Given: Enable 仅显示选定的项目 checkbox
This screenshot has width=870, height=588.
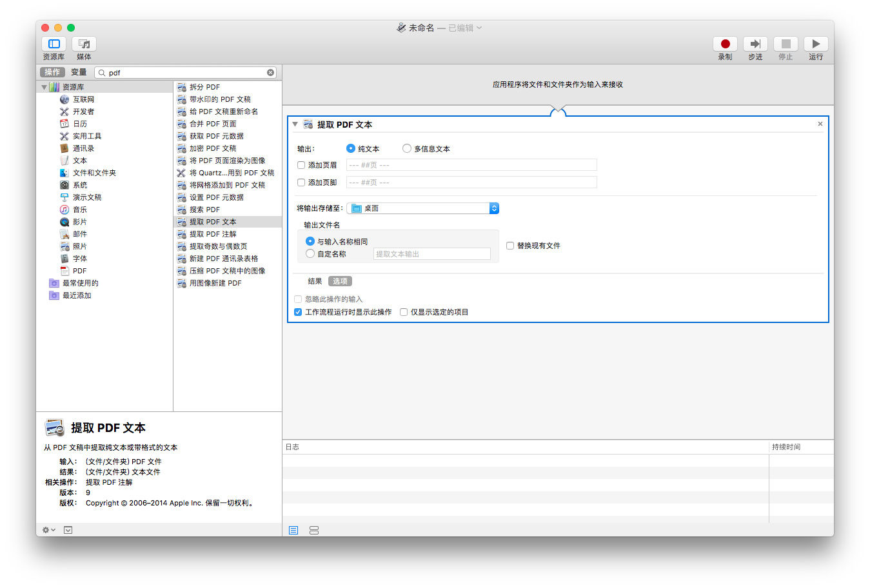Looking at the screenshot, I should click(404, 312).
